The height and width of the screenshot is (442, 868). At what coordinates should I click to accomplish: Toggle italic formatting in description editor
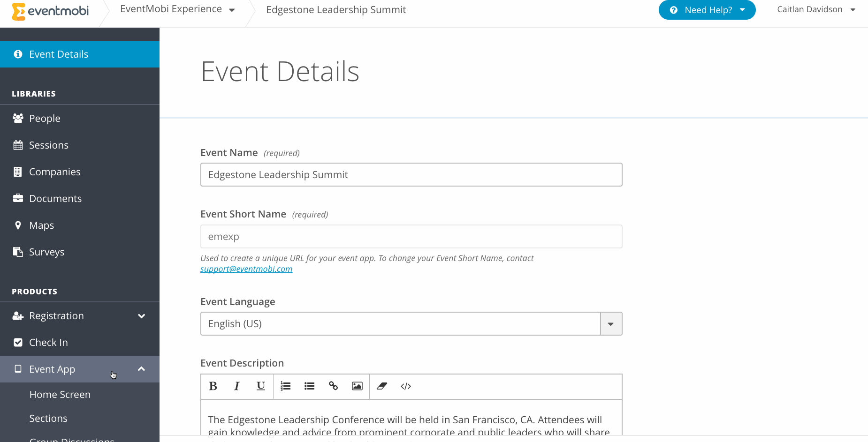click(x=237, y=386)
